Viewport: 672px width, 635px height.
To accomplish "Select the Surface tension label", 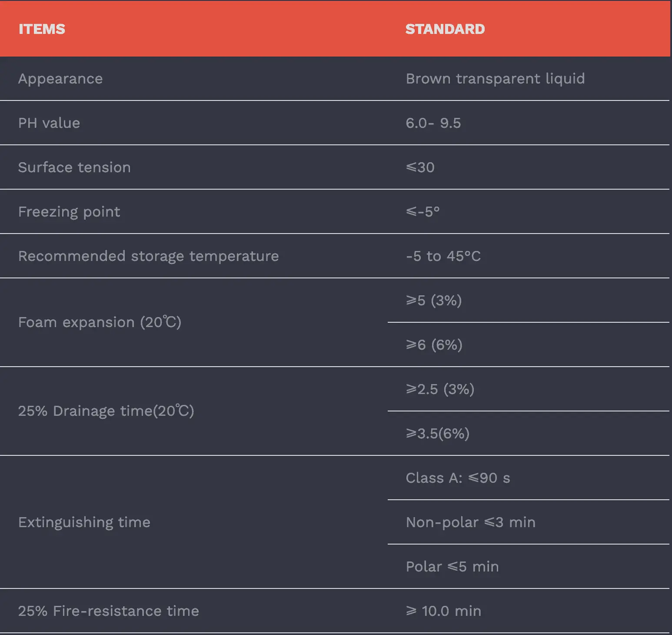I will pos(74,167).
